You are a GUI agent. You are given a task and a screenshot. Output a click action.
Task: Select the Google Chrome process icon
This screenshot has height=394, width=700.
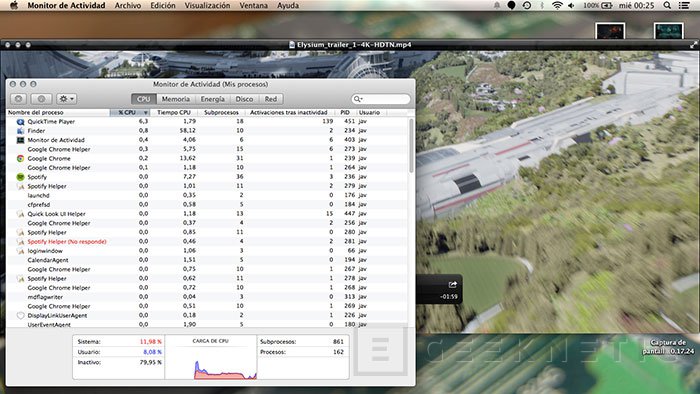pyautogui.click(x=20, y=158)
